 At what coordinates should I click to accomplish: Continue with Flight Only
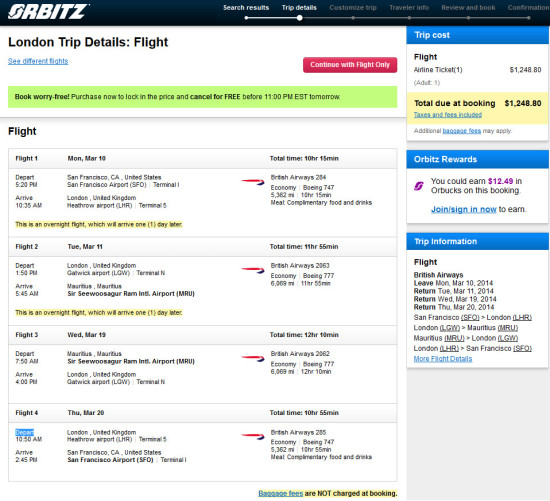pos(350,65)
